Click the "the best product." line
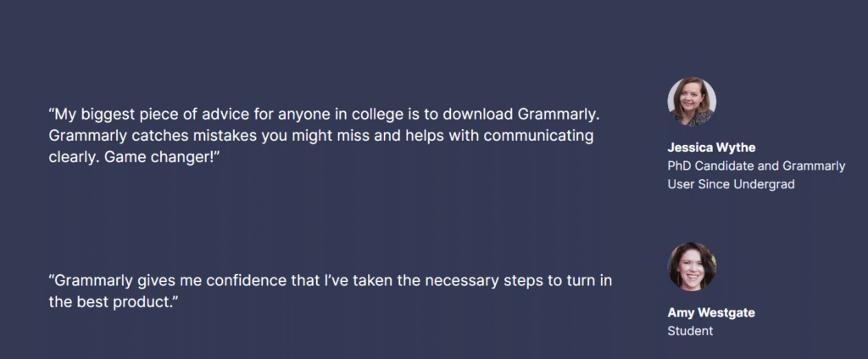 click(x=113, y=302)
